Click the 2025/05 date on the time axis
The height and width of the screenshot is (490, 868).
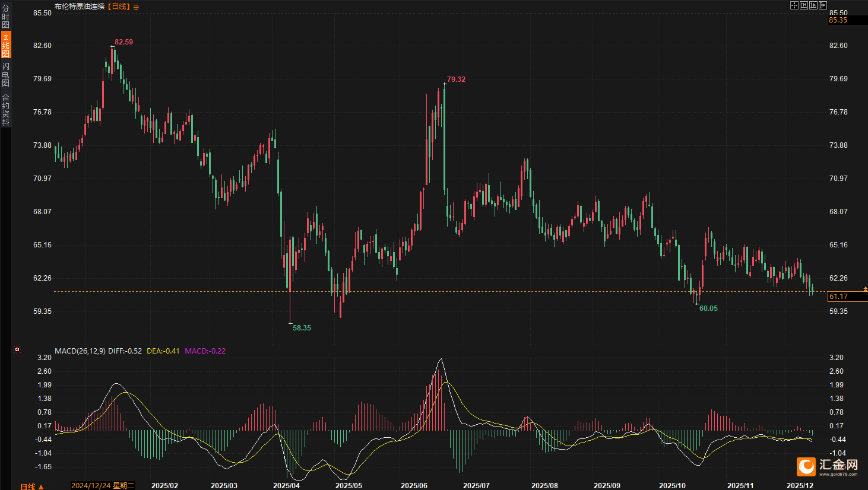click(349, 486)
